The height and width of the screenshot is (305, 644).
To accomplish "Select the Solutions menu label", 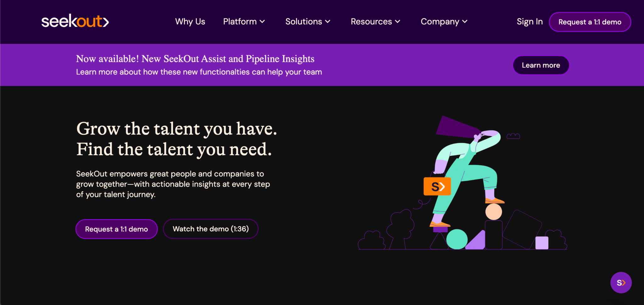I will pyautogui.click(x=304, y=22).
